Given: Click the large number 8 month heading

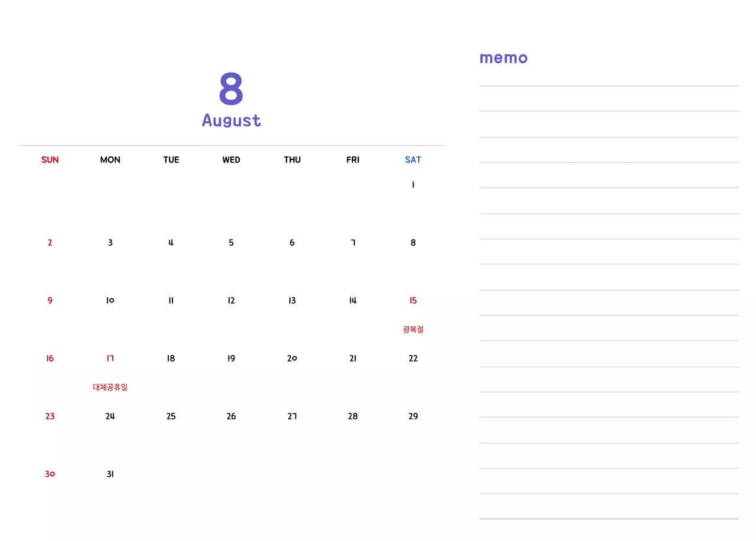Looking at the screenshot, I should tap(231, 89).
